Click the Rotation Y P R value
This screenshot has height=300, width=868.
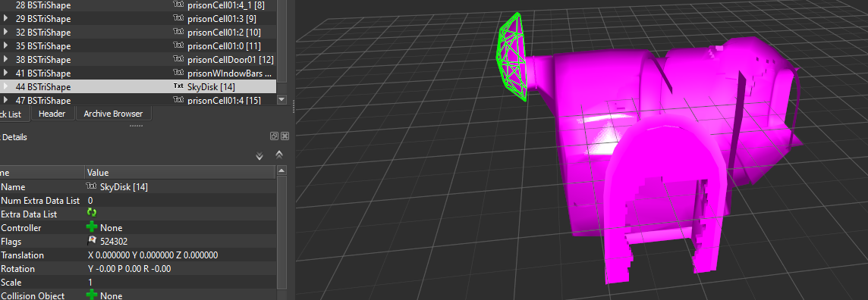[130, 268]
